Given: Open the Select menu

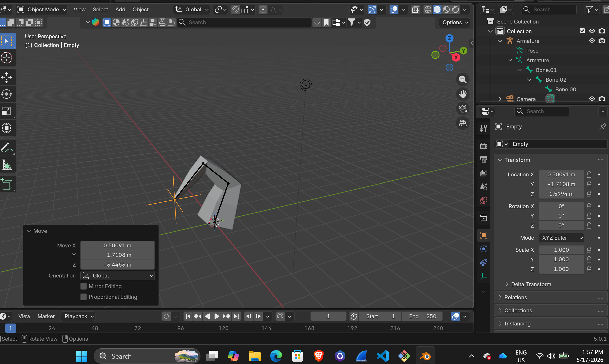Looking at the screenshot, I should click(x=100, y=9).
